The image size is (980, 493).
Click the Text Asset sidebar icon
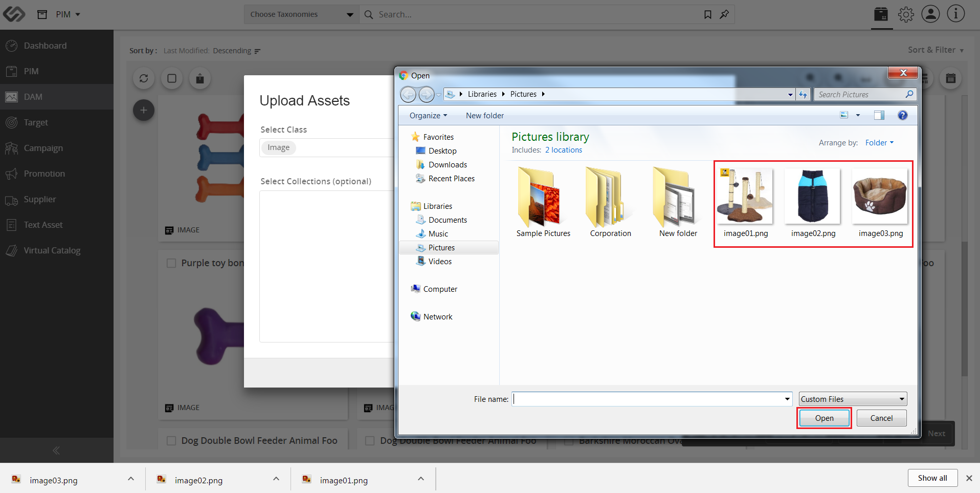(11, 225)
